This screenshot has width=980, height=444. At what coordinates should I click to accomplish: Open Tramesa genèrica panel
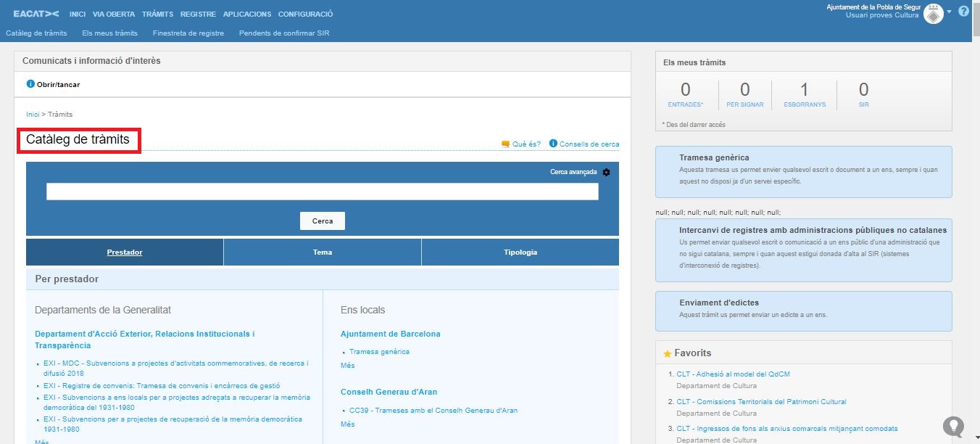pos(714,157)
